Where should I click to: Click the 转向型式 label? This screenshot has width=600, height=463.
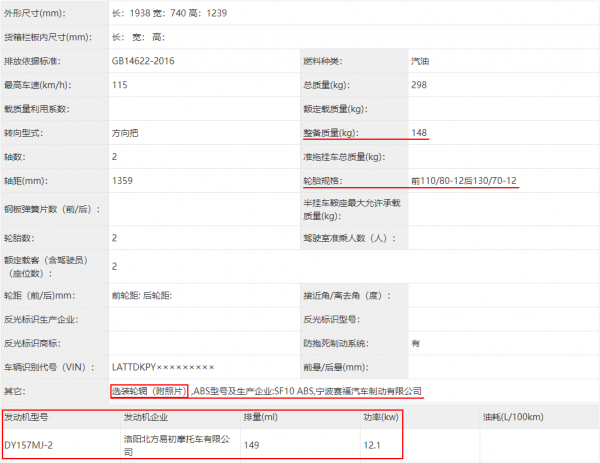23,133
